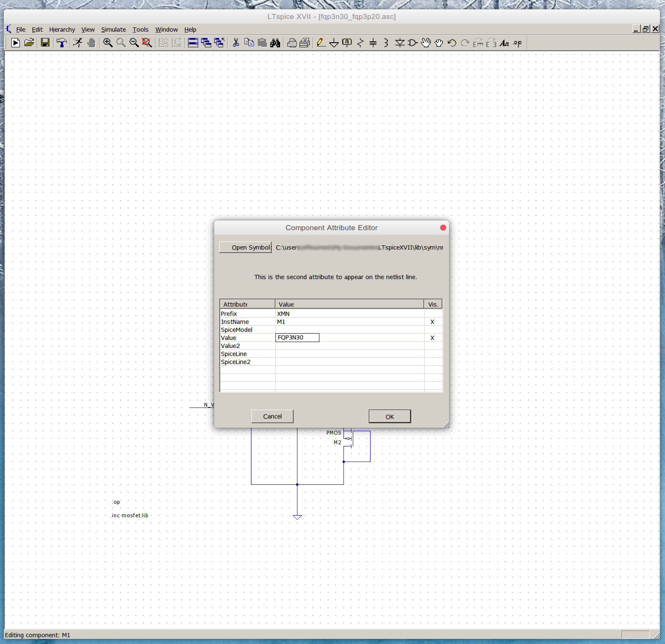Image resolution: width=665 pixels, height=644 pixels.
Task: Restore the inner schematic window
Action: click(646, 29)
